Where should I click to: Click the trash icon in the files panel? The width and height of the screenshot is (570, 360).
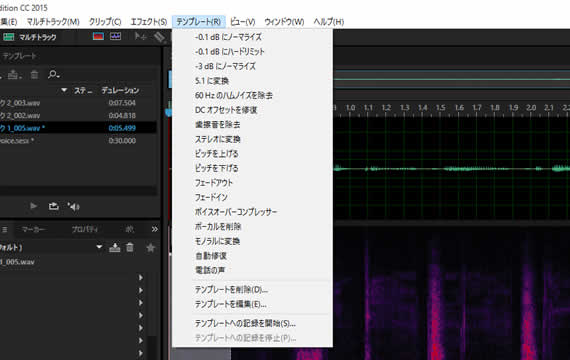[34, 75]
